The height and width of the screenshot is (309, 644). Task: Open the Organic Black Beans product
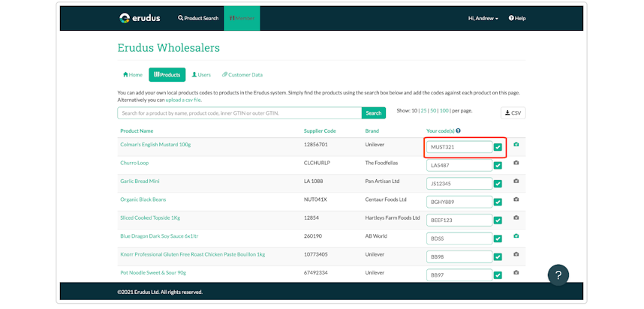tap(143, 199)
